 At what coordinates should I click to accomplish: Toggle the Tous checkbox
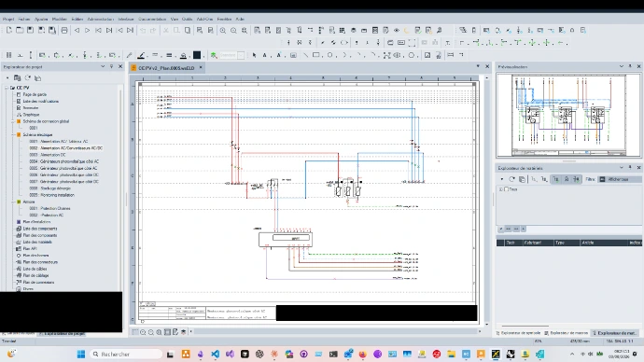(x=507, y=189)
